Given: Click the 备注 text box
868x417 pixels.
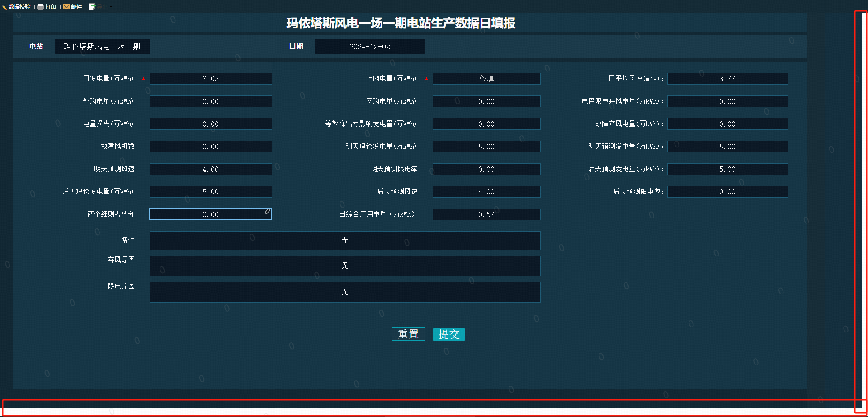Looking at the screenshot, I should pos(345,241).
